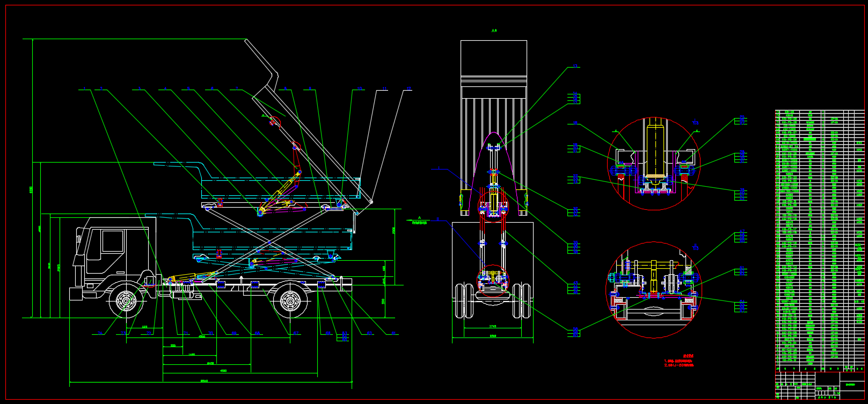Select the rear view dual tires on left
This screenshot has height=404, width=868.
pyautogui.click(x=463, y=300)
